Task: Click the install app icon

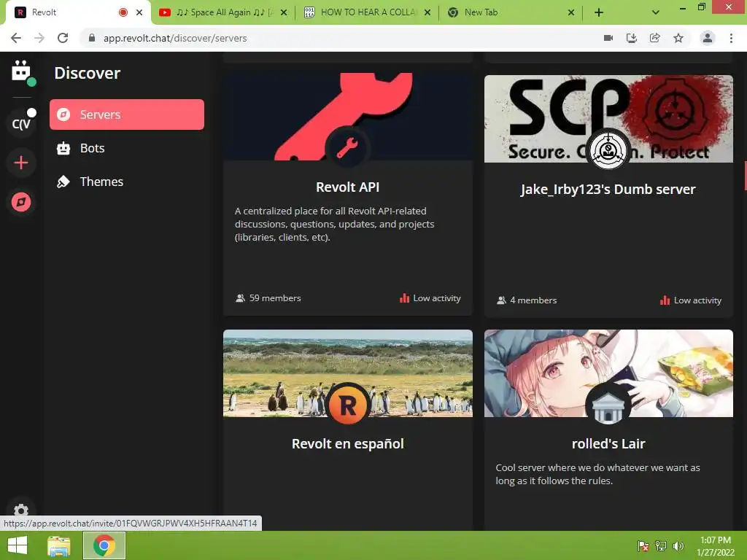Action: tap(632, 38)
